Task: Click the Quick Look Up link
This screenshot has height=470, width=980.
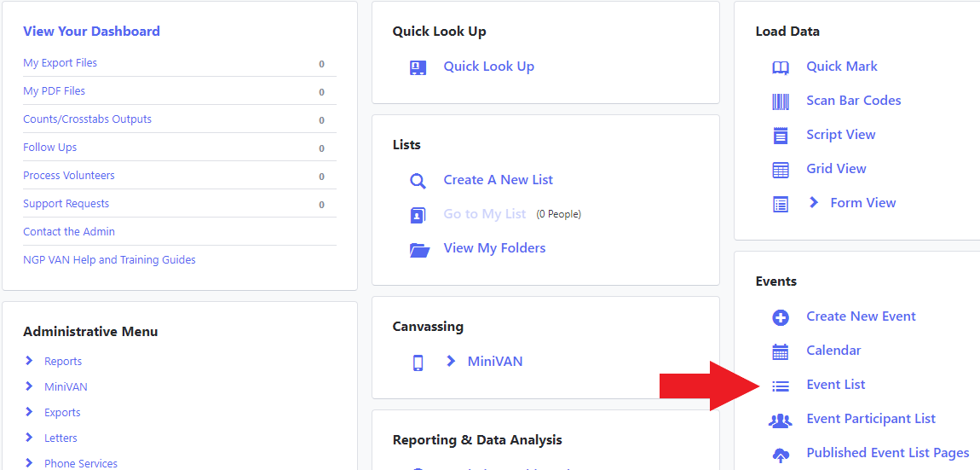Action: pos(489,67)
